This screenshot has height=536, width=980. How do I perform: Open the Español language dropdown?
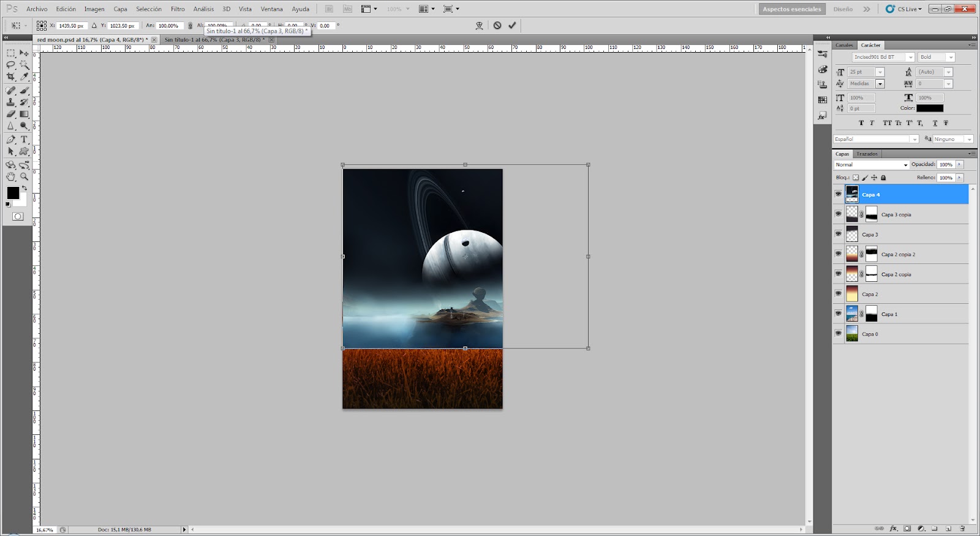point(914,140)
